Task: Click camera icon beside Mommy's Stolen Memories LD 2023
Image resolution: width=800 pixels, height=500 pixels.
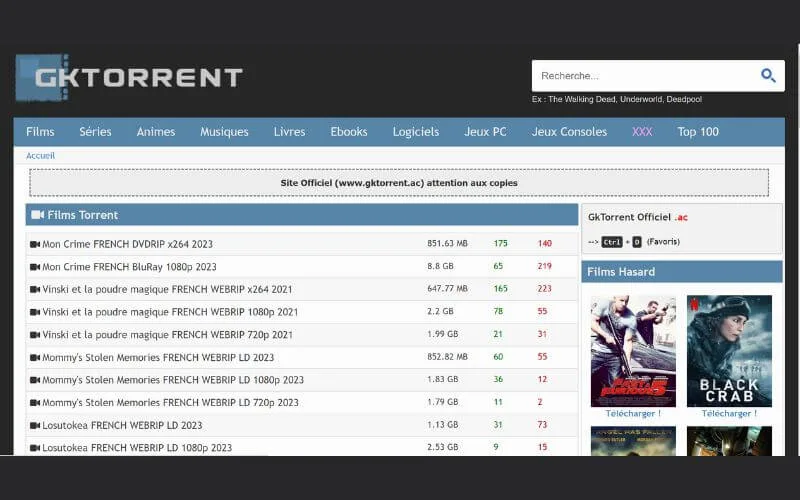Action: [35, 357]
